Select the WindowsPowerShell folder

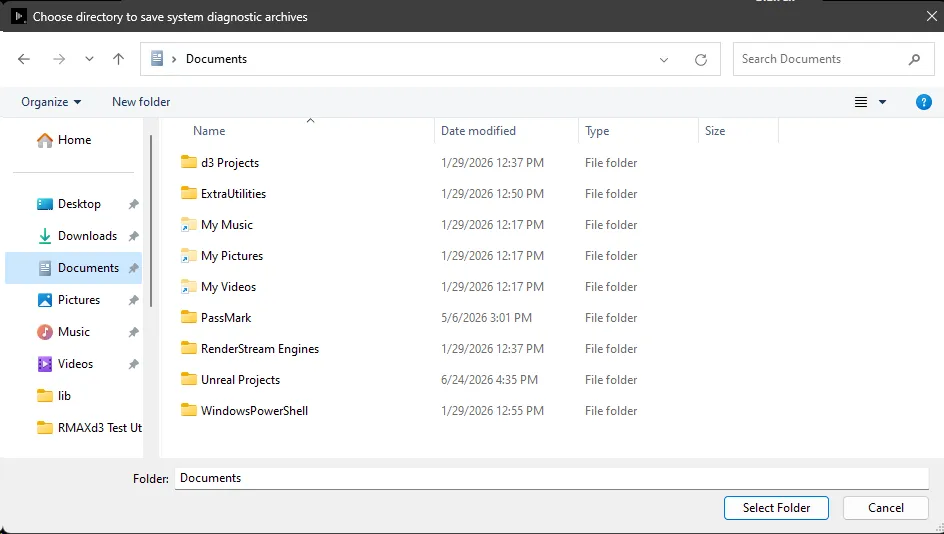tap(255, 411)
